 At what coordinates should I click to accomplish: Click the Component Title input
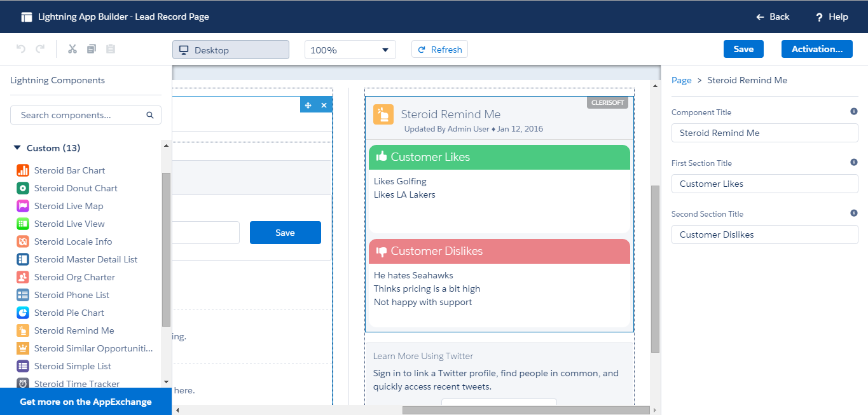coord(765,133)
